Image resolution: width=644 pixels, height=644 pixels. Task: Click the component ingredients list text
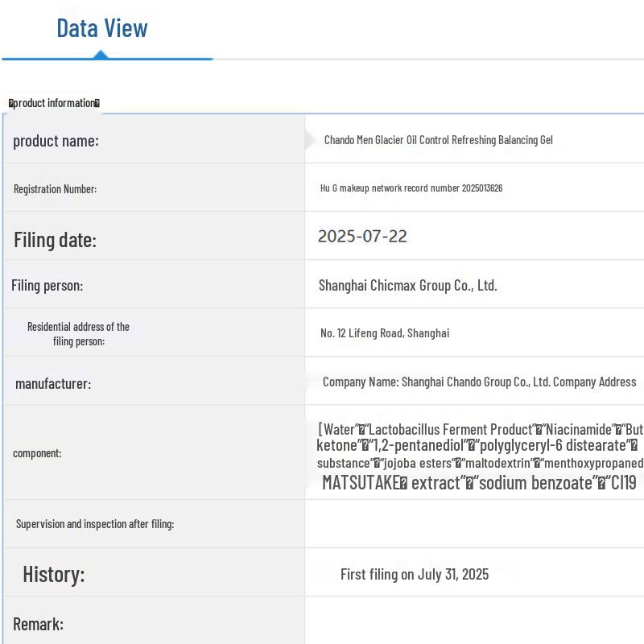point(480,455)
